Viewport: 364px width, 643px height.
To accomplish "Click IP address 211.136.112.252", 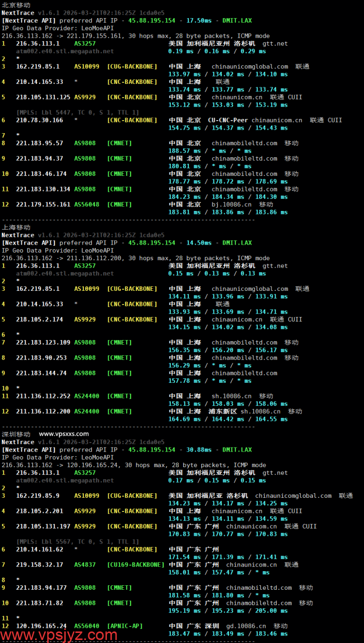I will (x=43, y=396).
